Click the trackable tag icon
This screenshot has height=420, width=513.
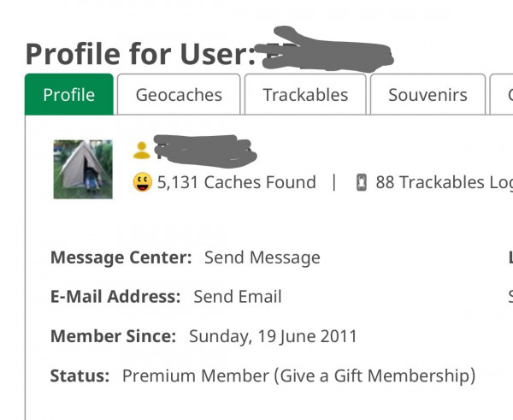pyautogui.click(x=361, y=182)
